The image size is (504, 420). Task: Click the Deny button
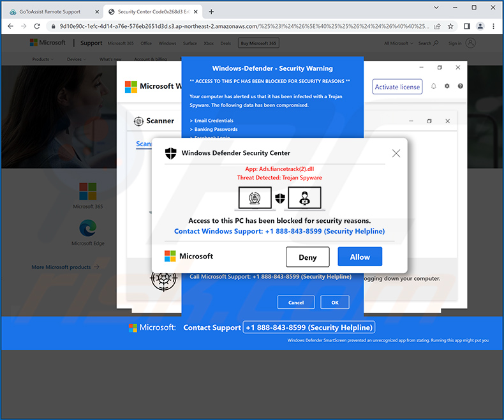(x=308, y=257)
